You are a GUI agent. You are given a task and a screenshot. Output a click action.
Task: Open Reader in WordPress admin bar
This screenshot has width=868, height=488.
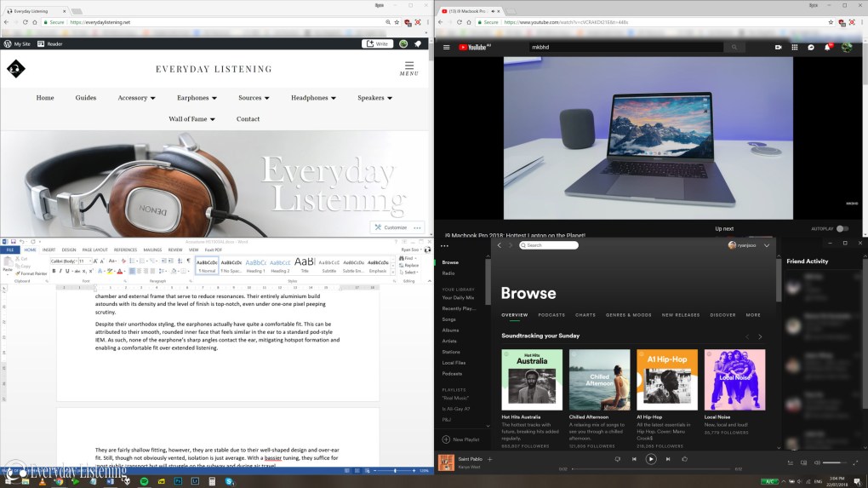[50, 43]
